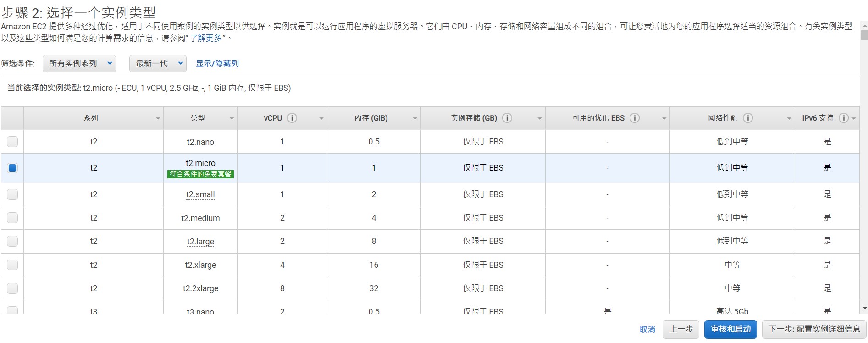Click the 显示/隐藏列 link
The image size is (868, 343).
(217, 64)
